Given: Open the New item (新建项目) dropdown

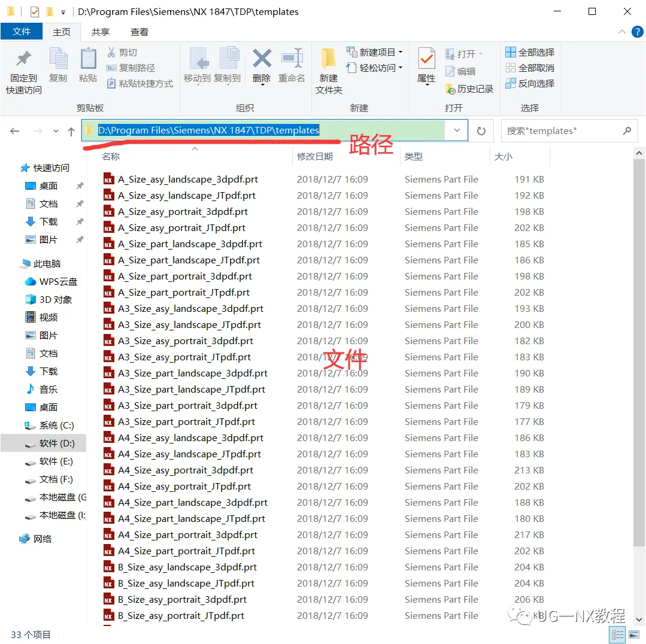Looking at the screenshot, I should (375, 52).
